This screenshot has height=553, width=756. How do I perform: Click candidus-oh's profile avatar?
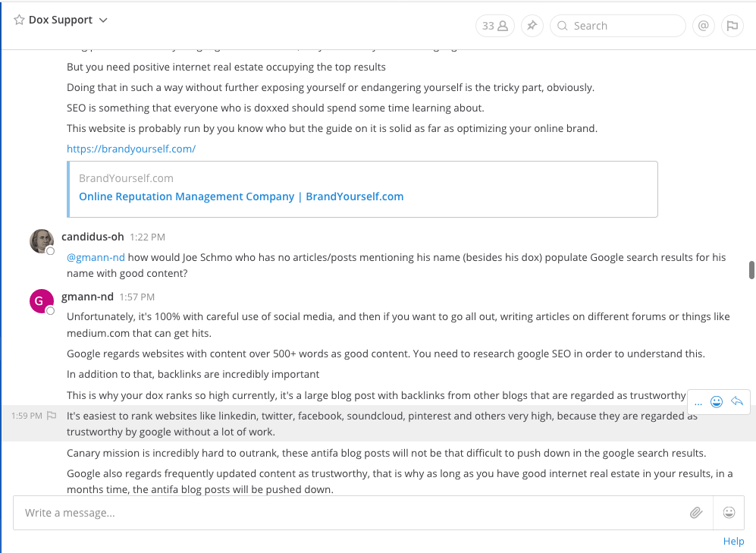[41, 240]
